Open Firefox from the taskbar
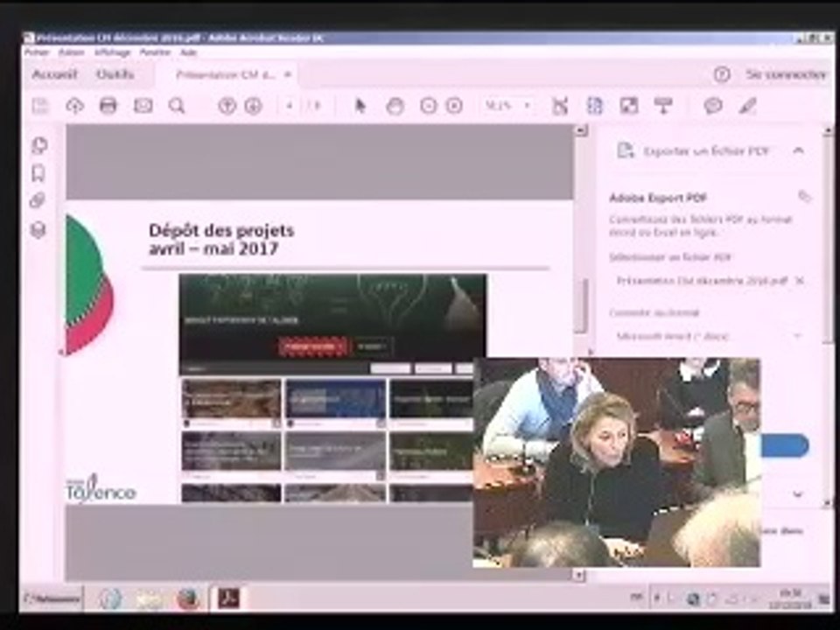 pyautogui.click(x=188, y=598)
